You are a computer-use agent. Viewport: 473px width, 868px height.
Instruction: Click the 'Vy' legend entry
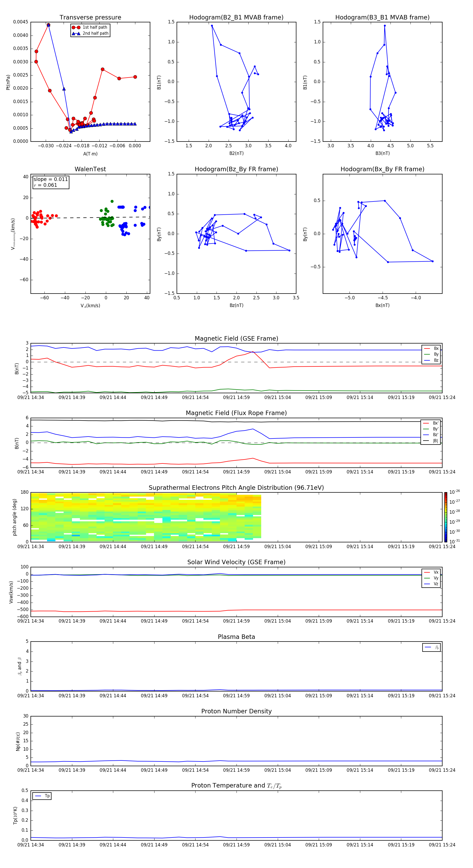(431, 578)
